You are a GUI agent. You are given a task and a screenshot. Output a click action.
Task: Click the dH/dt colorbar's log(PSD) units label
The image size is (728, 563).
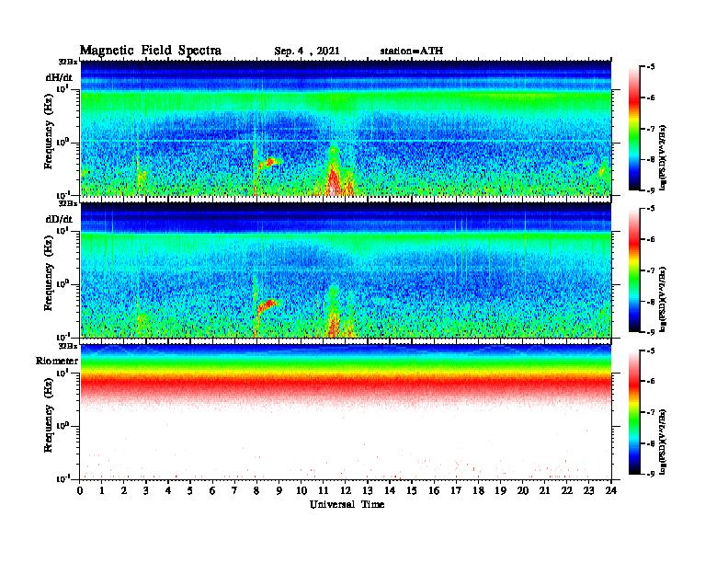(663, 156)
